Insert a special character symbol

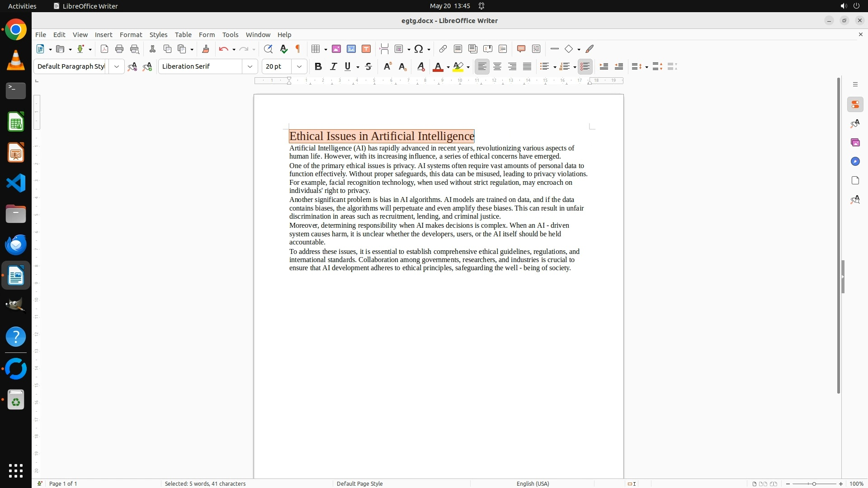pos(419,49)
